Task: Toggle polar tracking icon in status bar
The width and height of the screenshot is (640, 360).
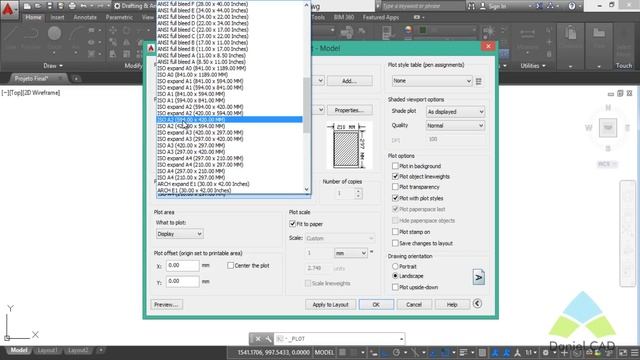Action: click(396, 352)
